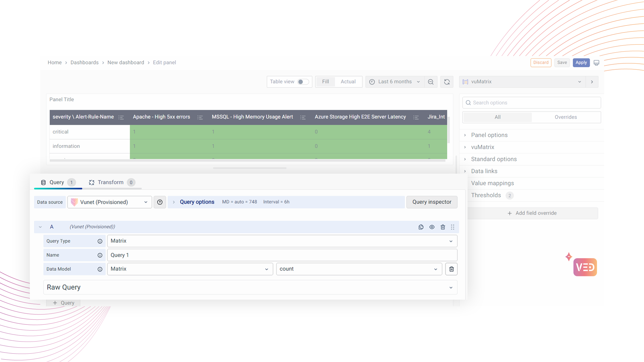This screenshot has width=644, height=362.
Task: Open the VED assistant logo
Action: (585, 267)
